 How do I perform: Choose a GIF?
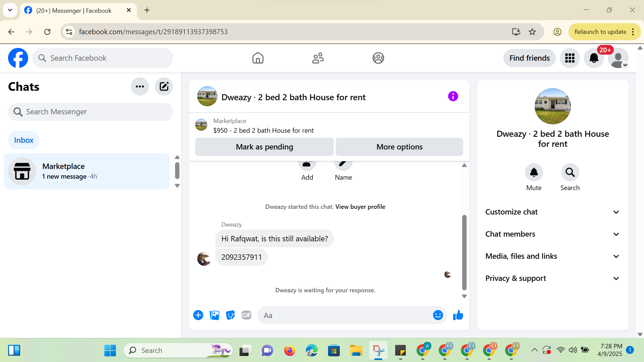[x=247, y=315]
